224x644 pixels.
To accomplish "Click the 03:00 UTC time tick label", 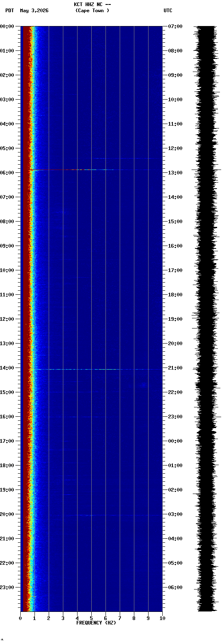I will (x=175, y=514).
